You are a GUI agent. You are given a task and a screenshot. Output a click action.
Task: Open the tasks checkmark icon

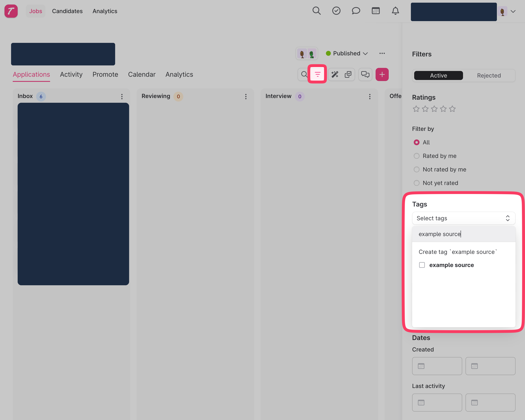point(336,11)
